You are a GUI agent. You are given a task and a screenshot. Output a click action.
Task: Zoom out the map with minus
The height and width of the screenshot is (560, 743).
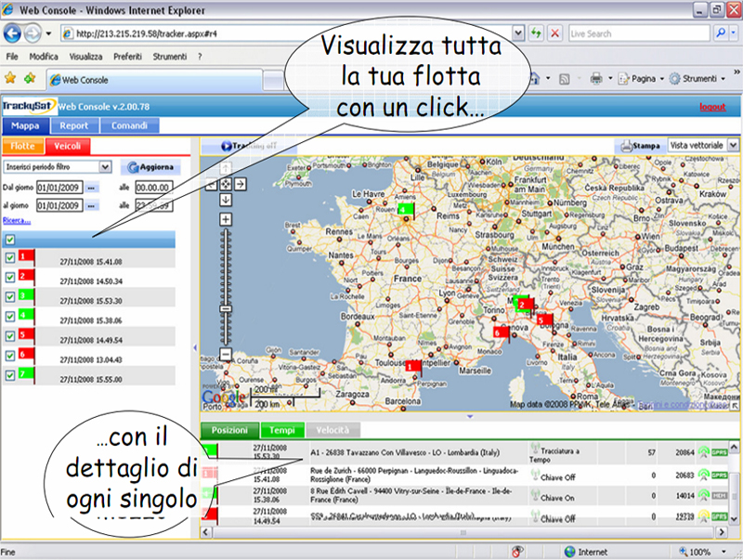pyautogui.click(x=226, y=354)
